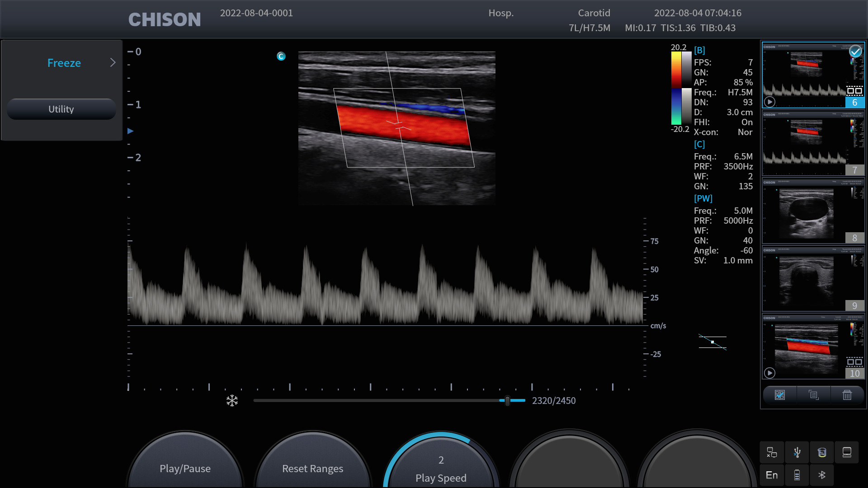Select image thumbnail number 9
Screen dimensions: 868x488
(x=813, y=278)
